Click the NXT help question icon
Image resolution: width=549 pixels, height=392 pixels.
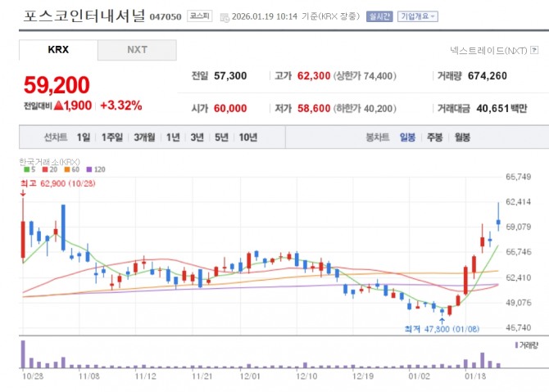[x=534, y=50]
